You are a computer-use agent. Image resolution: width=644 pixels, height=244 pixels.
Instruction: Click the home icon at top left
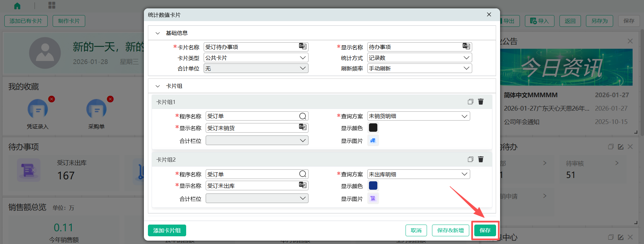coord(17,6)
